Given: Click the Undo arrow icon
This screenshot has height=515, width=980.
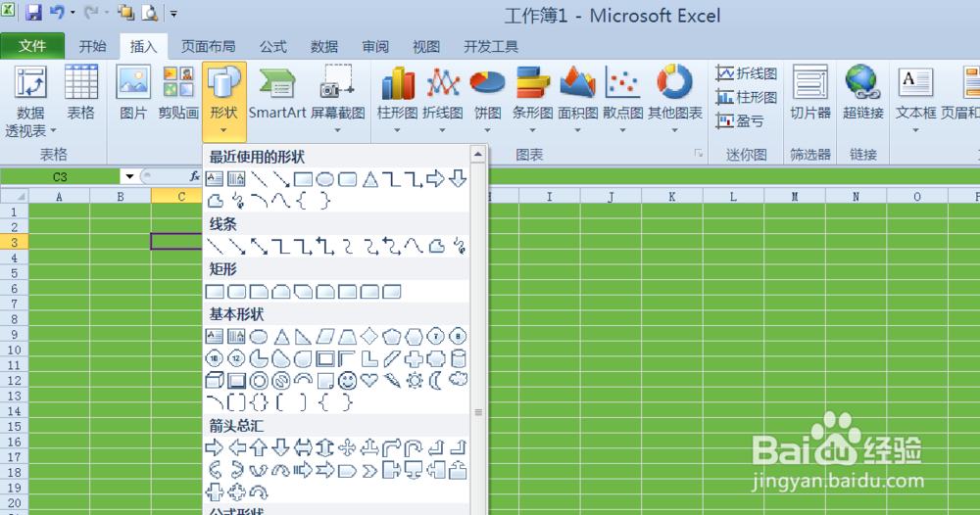Looking at the screenshot, I should [58, 12].
